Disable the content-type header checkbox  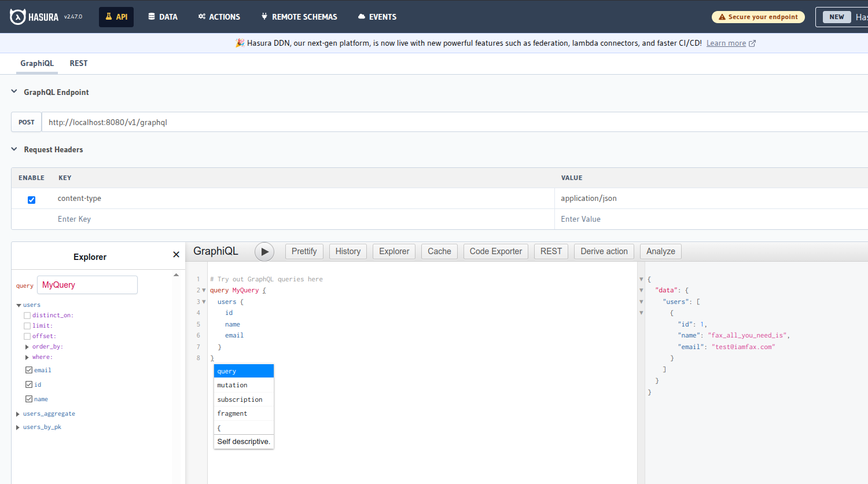click(31, 200)
